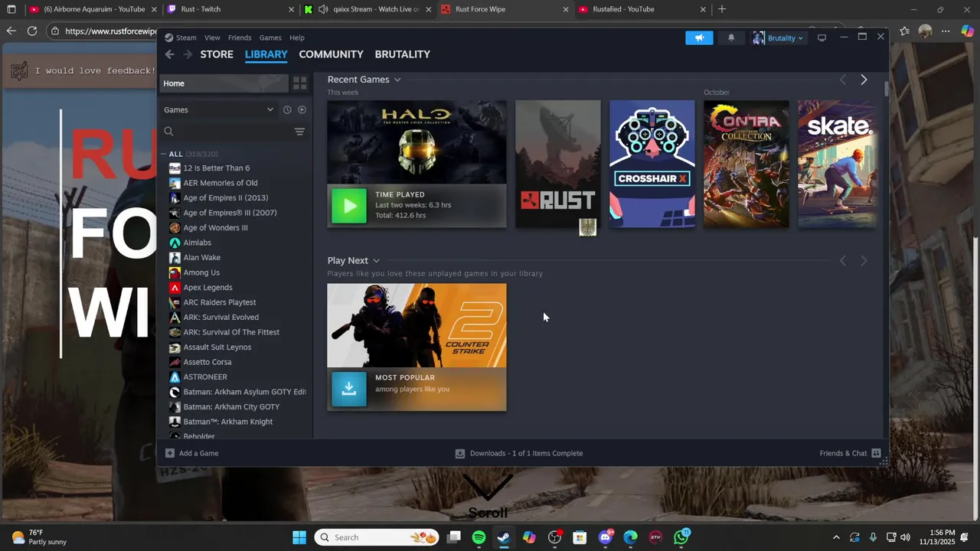The width and height of the screenshot is (980, 551).
Task: Select Apex Legends in the library
Action: click(207, 287)
